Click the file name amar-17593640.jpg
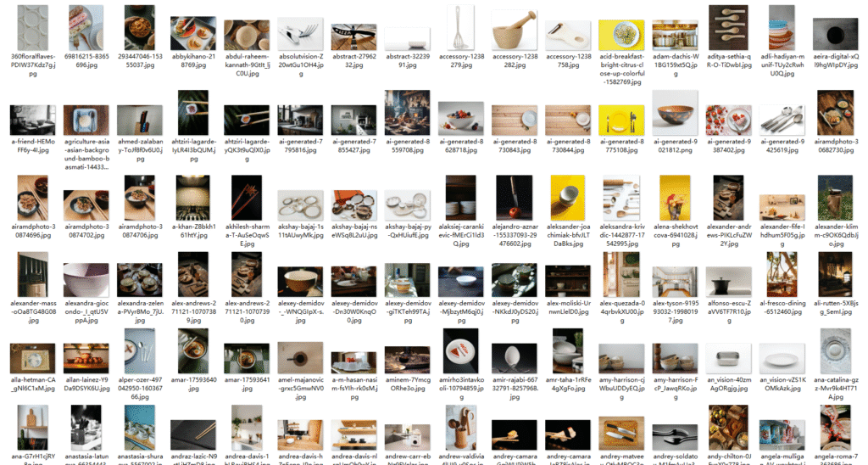The height and width of the screenshot is (465, 868). pyautogui.click(x=193, y=384)
